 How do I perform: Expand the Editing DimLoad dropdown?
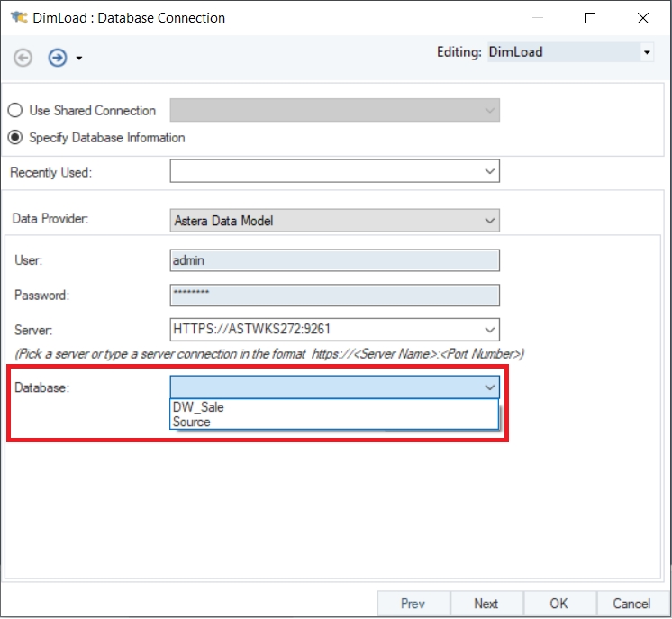tap(647, 52)
